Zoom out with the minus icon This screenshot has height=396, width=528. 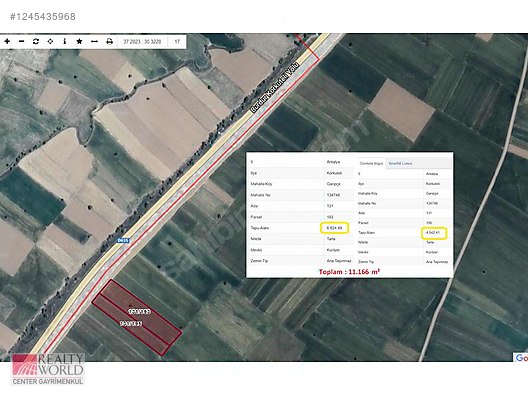(x=22, y=41)
